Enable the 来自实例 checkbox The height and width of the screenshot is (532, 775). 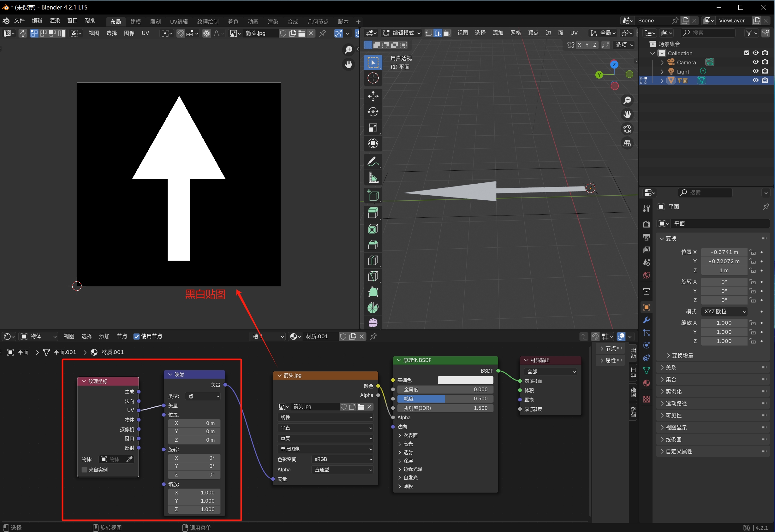85,470
